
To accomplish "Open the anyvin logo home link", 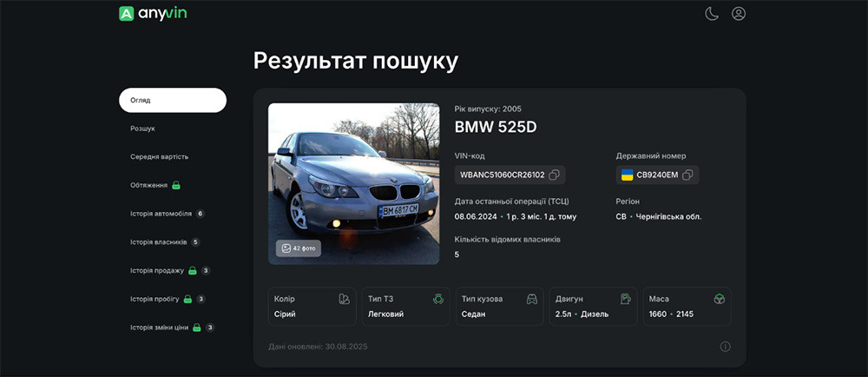I will 153,13.
